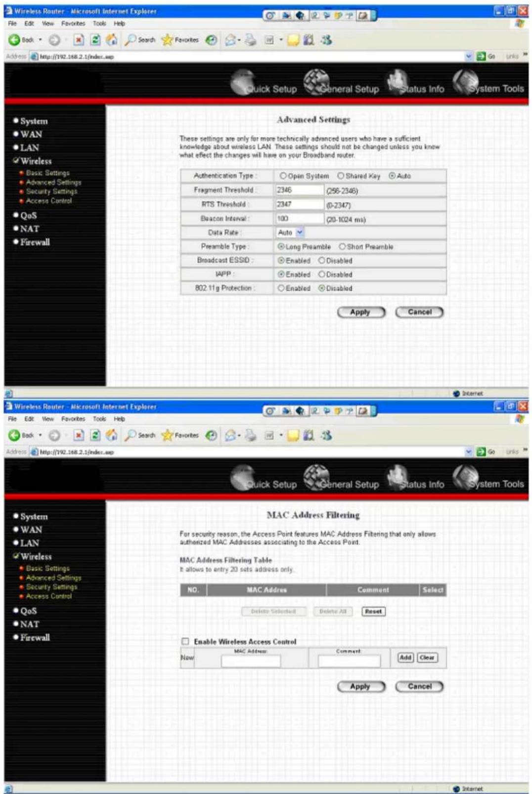532x794 pixels.
Task: Click Apply in MAC Address Filtering window
Action: point(361,687)
